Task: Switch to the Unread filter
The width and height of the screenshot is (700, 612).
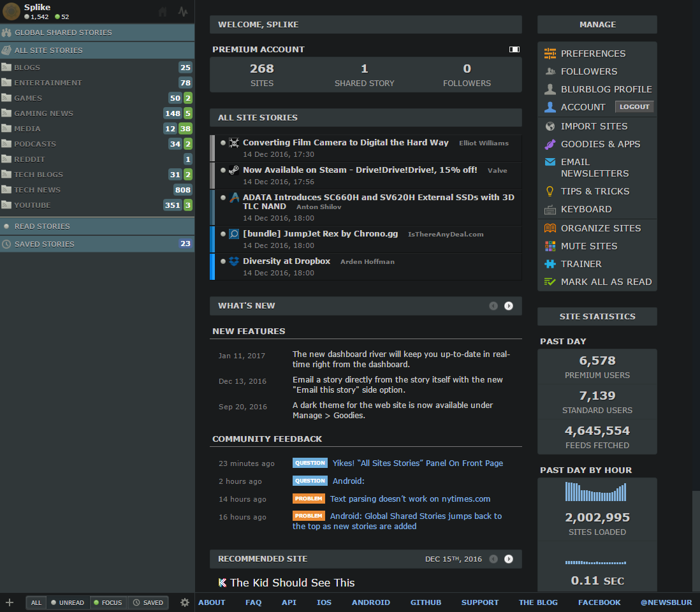Action: coord(68,602)
